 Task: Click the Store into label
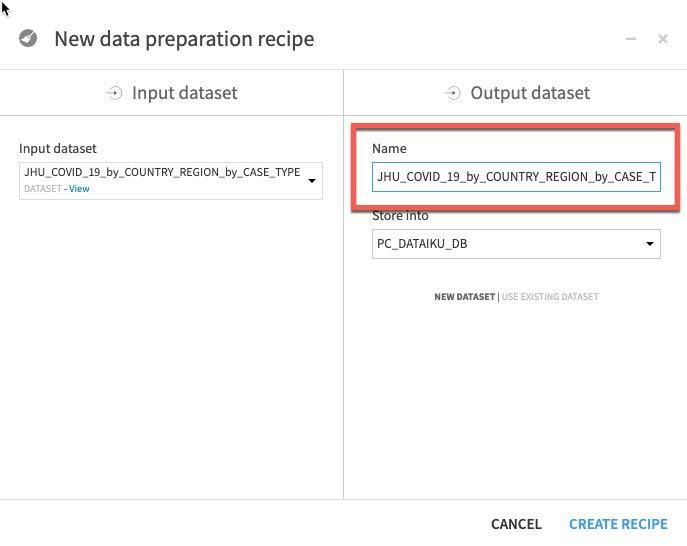(400, 216)
